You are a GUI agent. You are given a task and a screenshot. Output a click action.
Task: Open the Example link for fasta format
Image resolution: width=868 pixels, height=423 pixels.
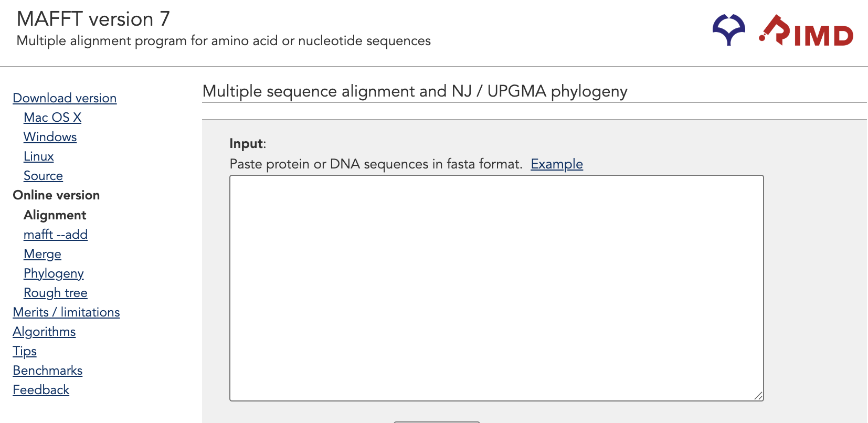(556, 164)
